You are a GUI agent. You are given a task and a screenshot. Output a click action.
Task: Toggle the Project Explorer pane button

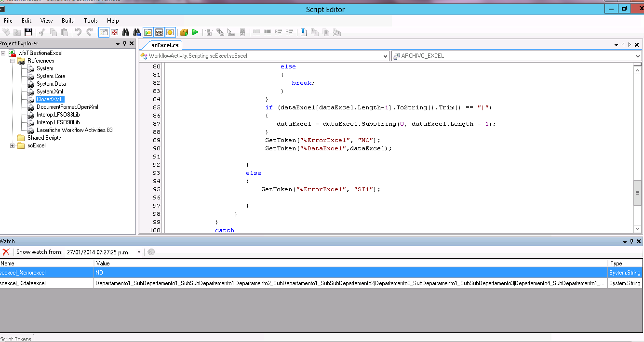[103, 32]
